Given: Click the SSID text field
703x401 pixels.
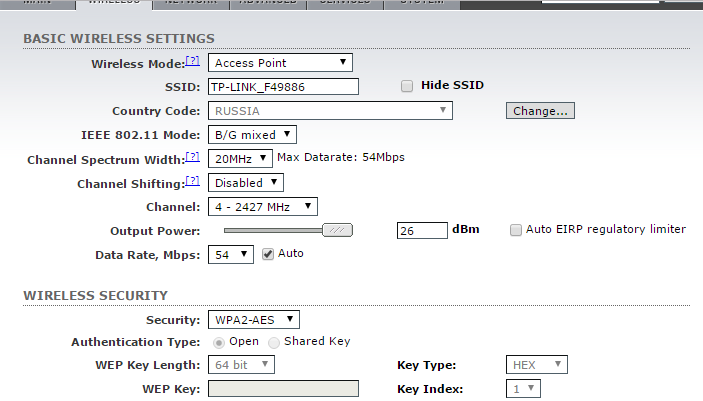Looking at the screenshot, I should (283, 87).
